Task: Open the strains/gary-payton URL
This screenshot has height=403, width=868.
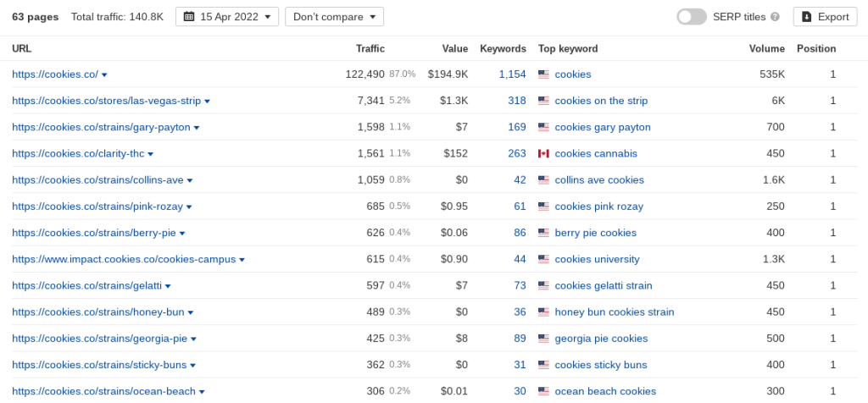Action: coord(102,127)
